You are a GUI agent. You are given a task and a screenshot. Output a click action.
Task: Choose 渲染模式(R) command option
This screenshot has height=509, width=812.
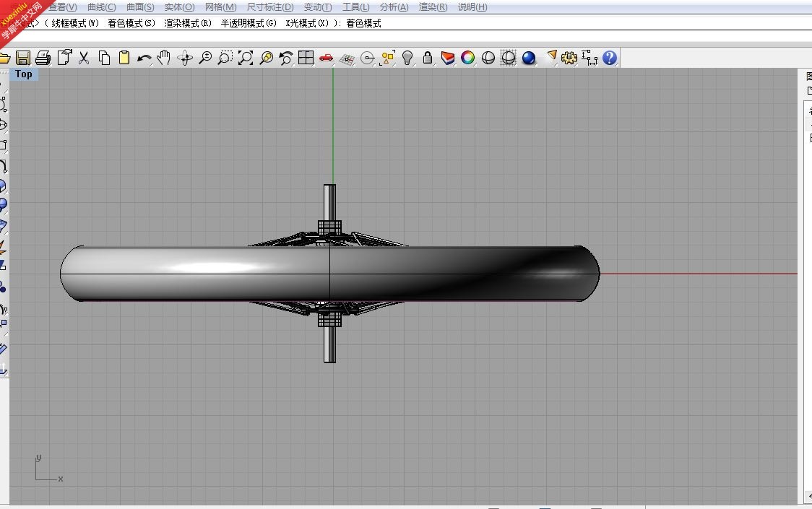click(188, 23)
